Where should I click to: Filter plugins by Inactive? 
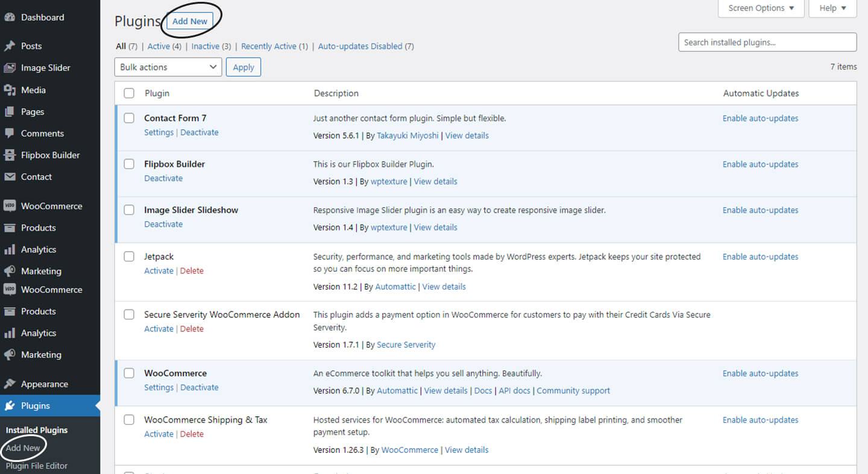[x=206, y=46]
